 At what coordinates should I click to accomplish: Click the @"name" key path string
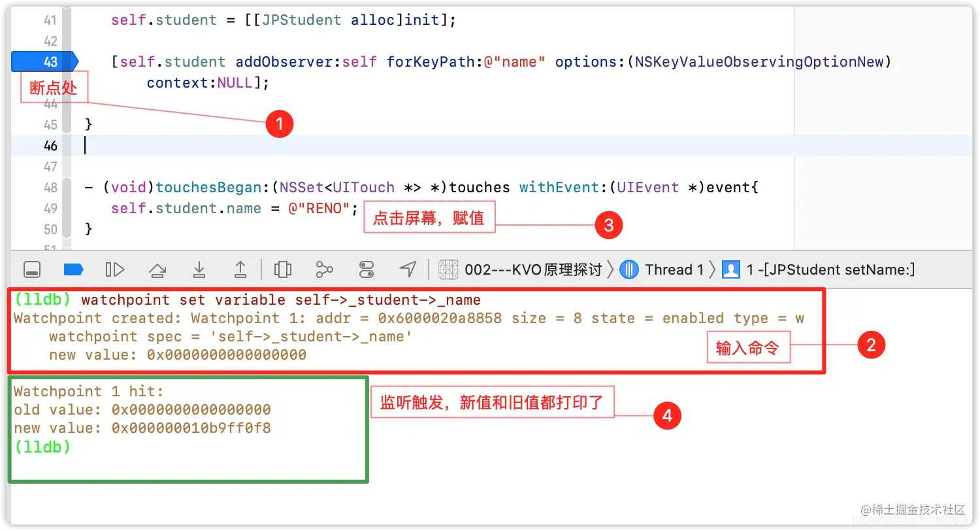tap(514, 61)
